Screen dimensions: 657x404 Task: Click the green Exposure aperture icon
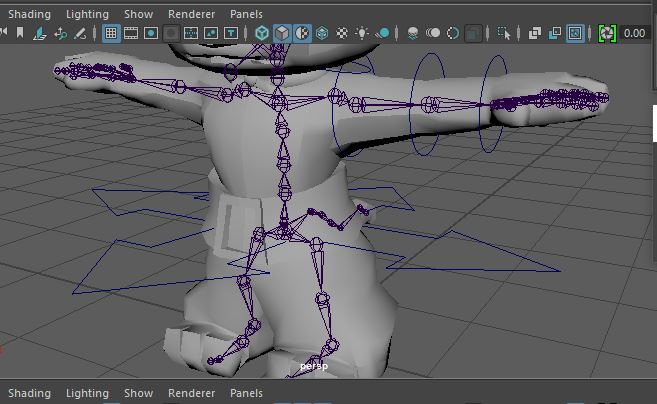tap(607, 33)
